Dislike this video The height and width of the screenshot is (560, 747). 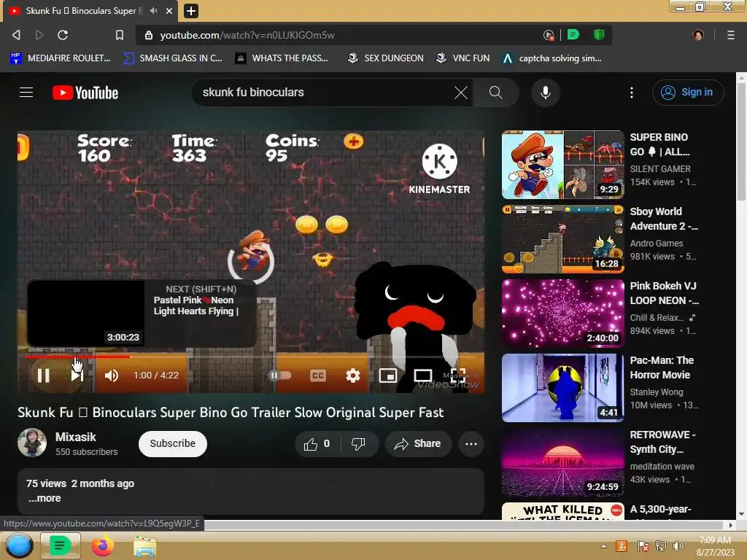click(359, 444)
